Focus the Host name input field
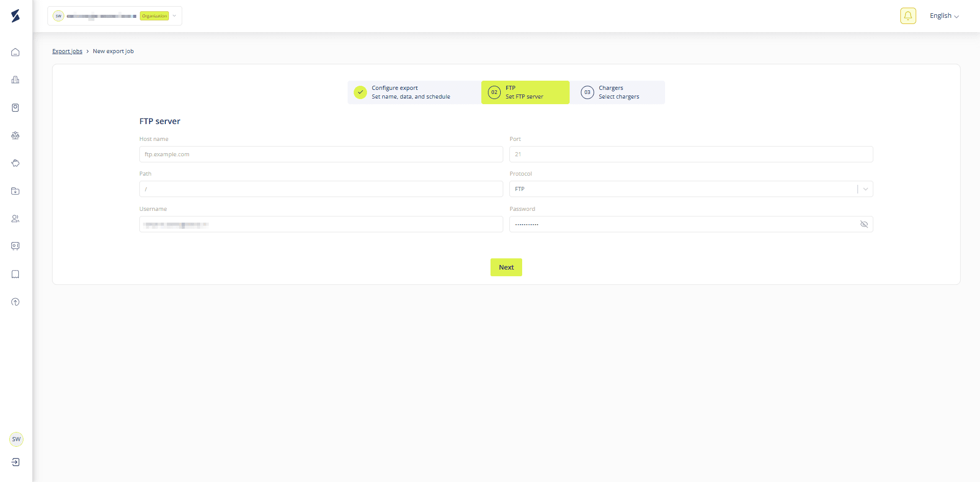The height and width of the screenshot is (482, 980). point(321,154)
